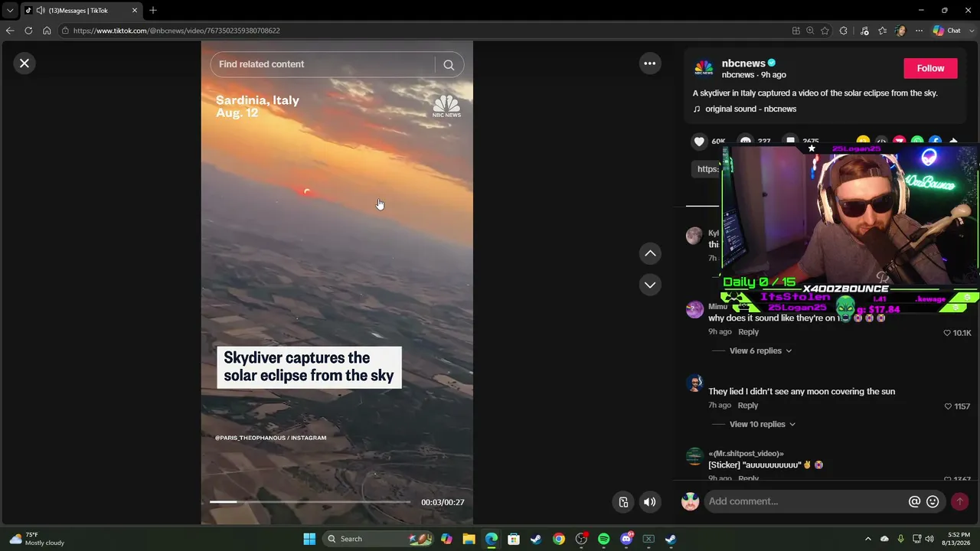
Task: Open the nbcnews profile avatar
Action: (704, 68)
